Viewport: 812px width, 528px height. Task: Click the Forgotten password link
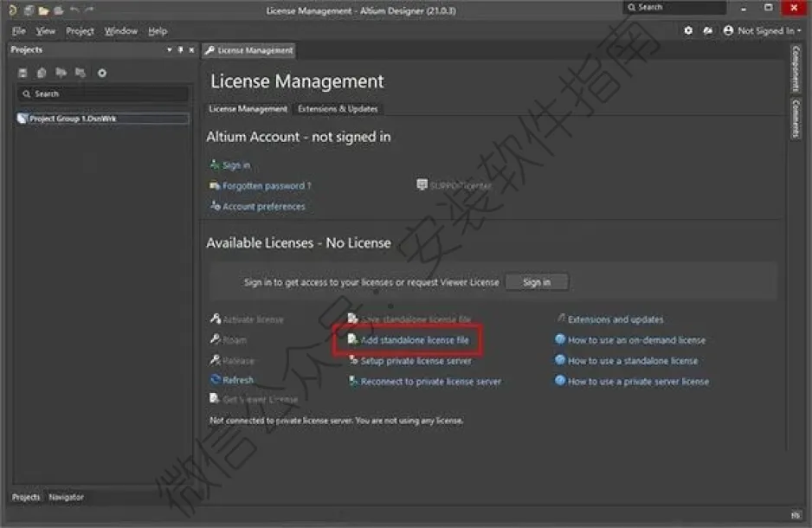click(267, 186)
